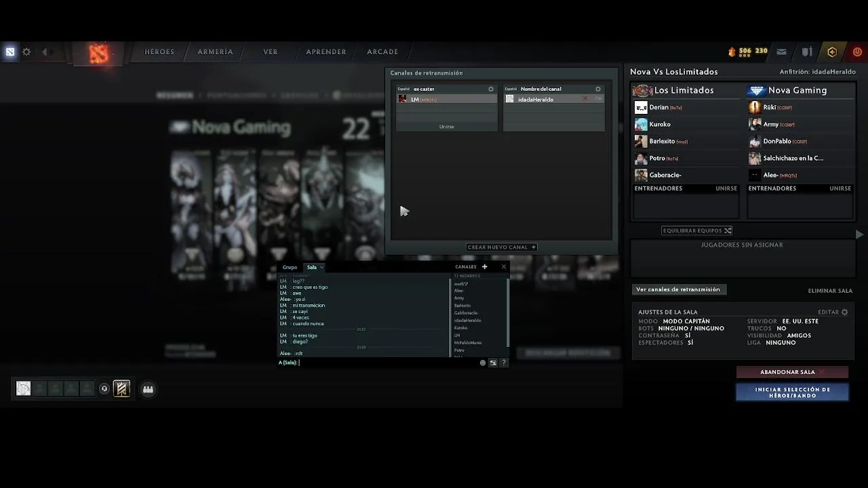Click the highlighted guild banner icon
The image size is (868, 488).
pos(121,388)
